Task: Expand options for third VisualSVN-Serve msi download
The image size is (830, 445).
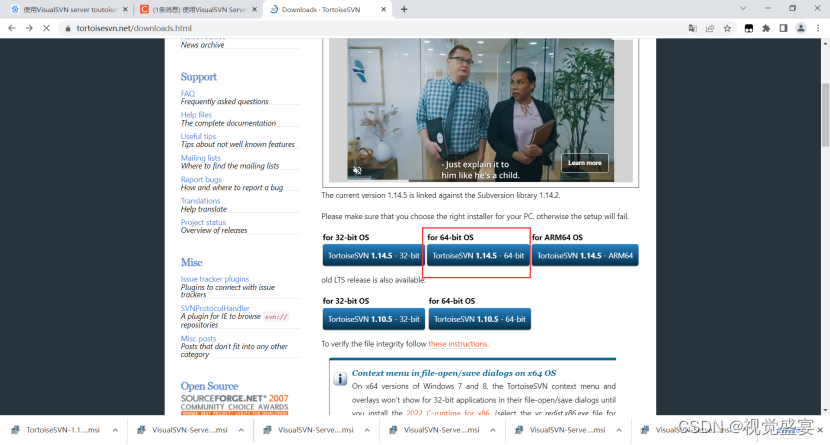Action: click(x=493, y=430)
